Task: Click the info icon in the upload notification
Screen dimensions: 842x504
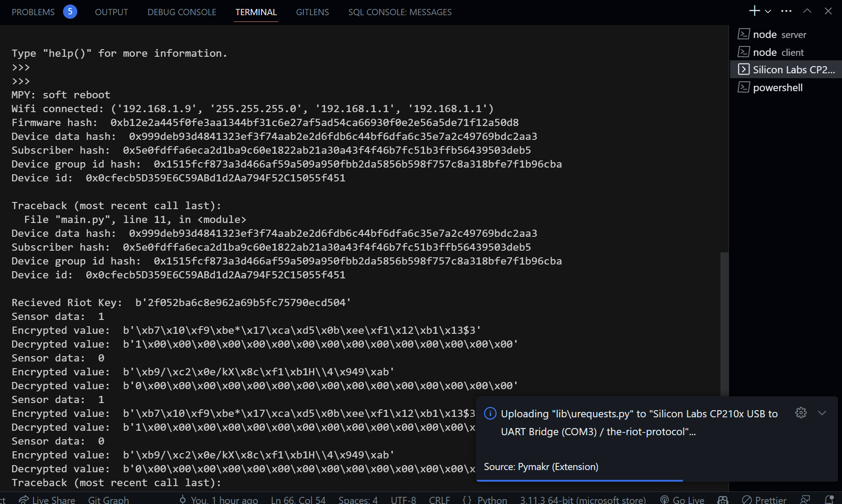Action: (x=490, y=414)
